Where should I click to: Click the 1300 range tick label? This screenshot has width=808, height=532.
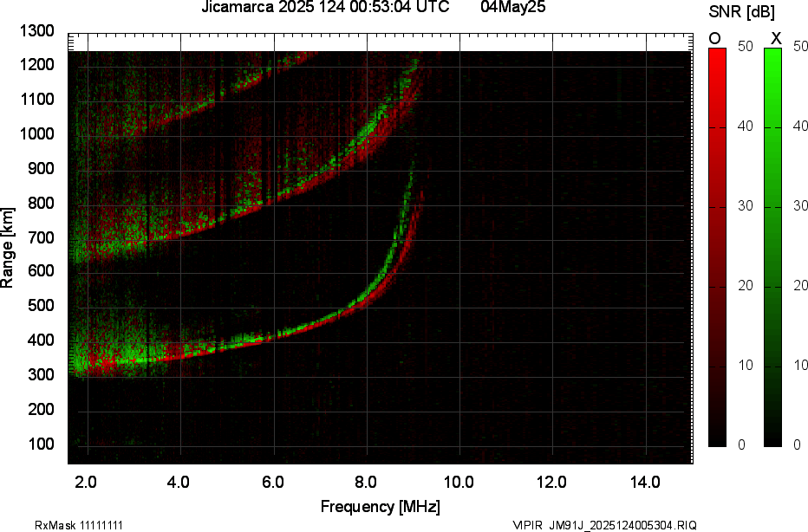coord(36,31)
